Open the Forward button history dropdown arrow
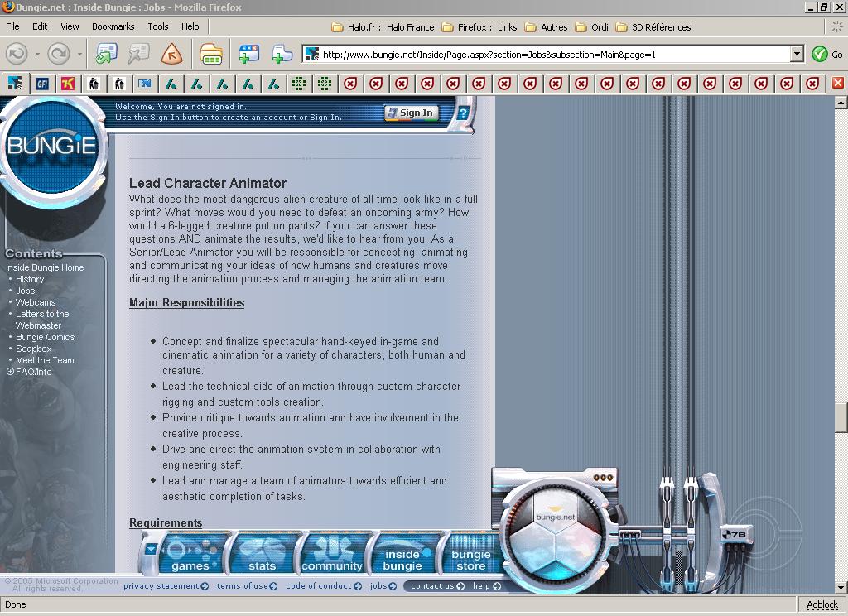848x616 pixels. pos(79,54)
